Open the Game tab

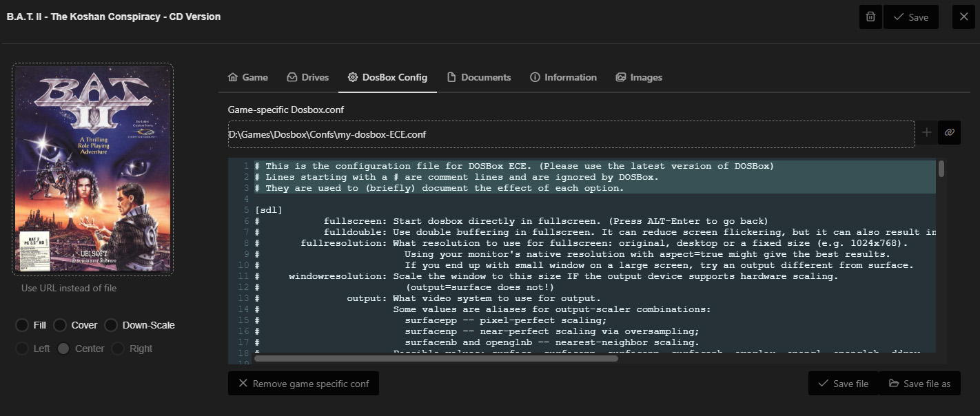(x=247, y=77)
